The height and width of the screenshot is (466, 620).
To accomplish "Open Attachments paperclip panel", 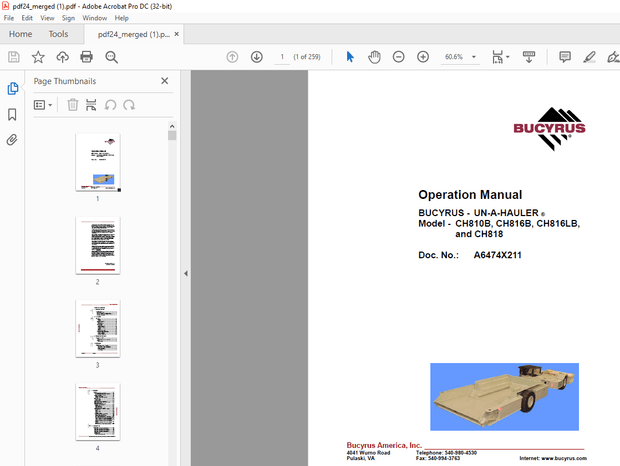I will [12, 140].
